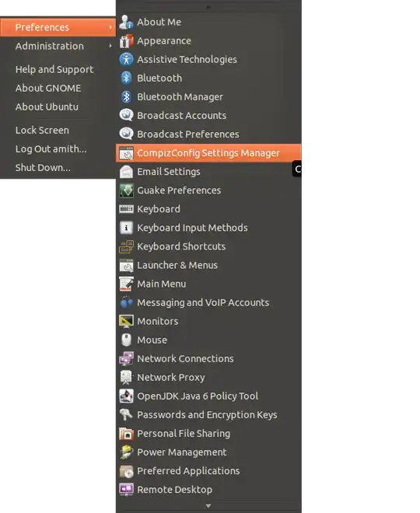This screenshot has width=420, height=513.
Task: Open Power Management label
Action: 182,452
